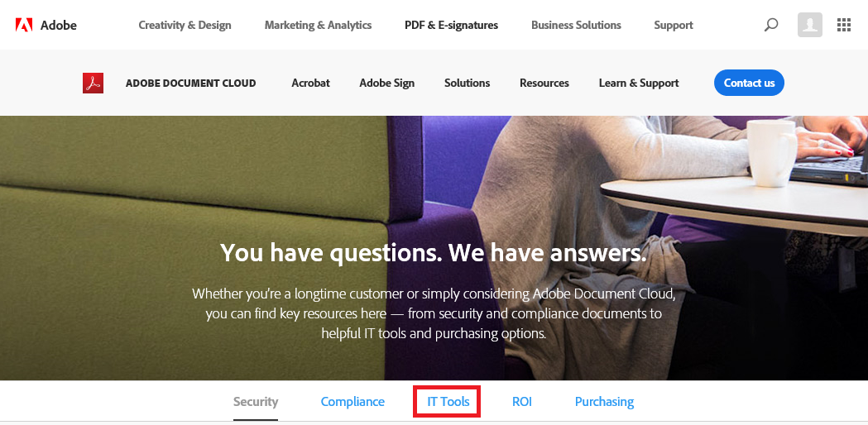Select Adobe Sign in the navigation
Screen dimensions: 868x425
[386, 83]
